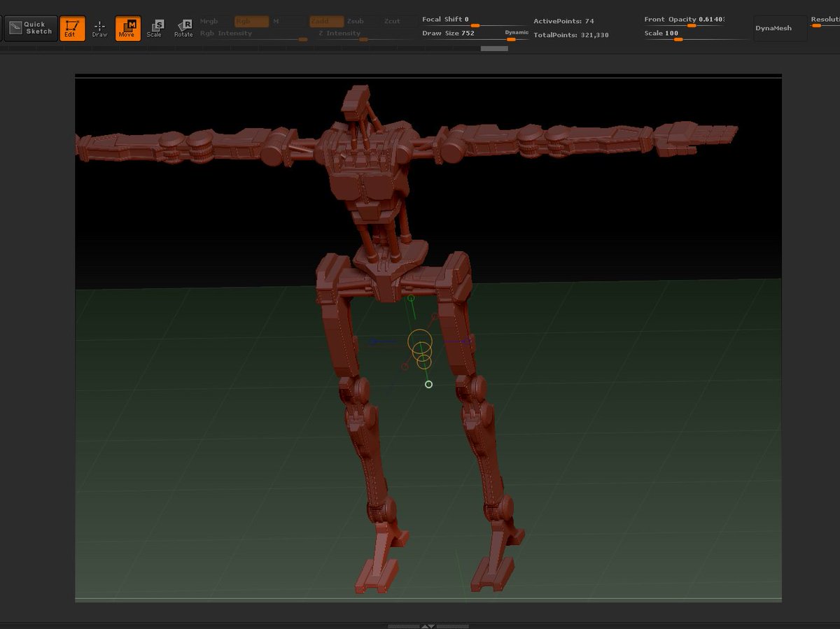Toggle Edit mode button
840x629 pixels.
click(x=72, y=28)
